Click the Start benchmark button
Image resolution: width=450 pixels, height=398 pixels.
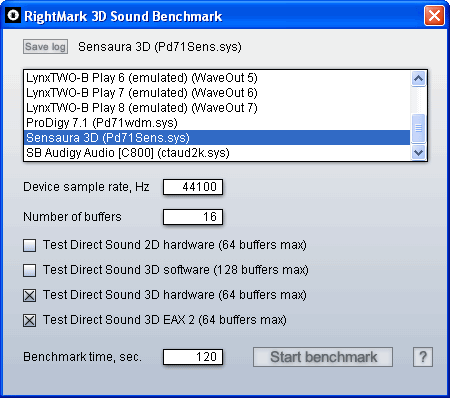[323, 357]
